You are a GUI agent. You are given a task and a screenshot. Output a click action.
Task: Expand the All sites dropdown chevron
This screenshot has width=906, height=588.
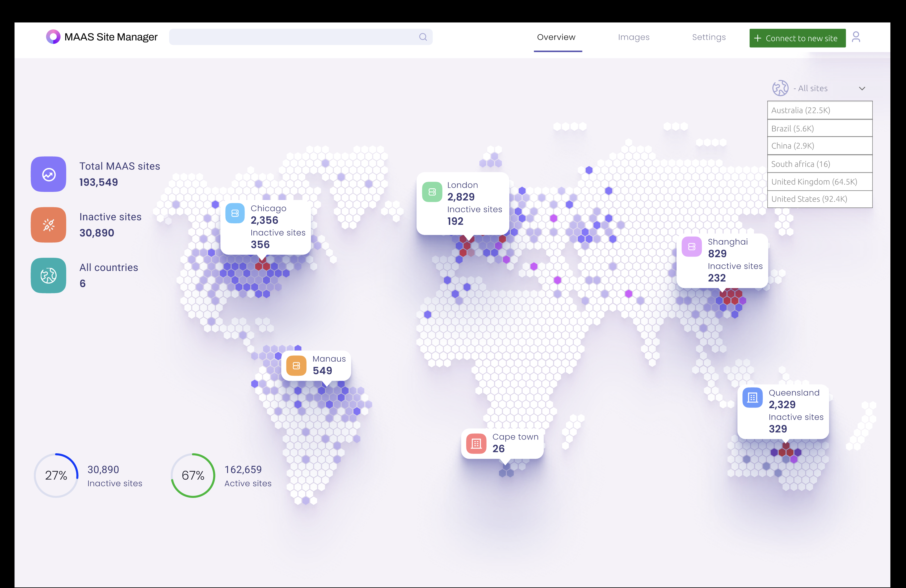coord(862,89)
